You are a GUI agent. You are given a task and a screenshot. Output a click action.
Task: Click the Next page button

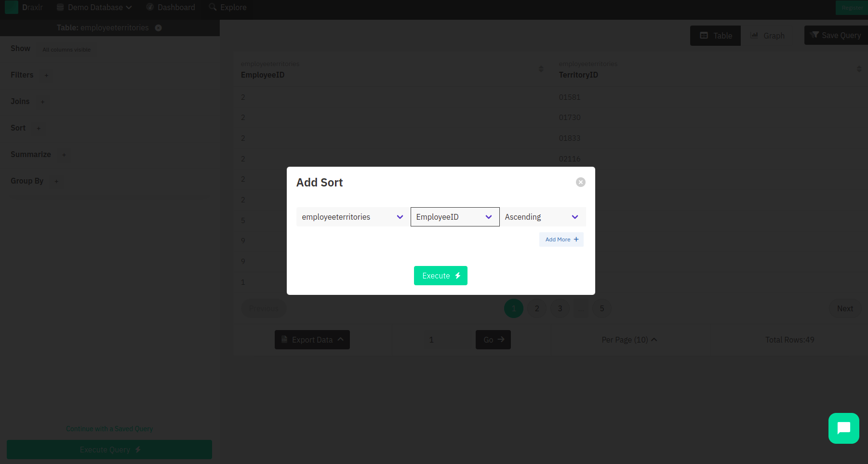pyautogui.click(x=845, y=308)
